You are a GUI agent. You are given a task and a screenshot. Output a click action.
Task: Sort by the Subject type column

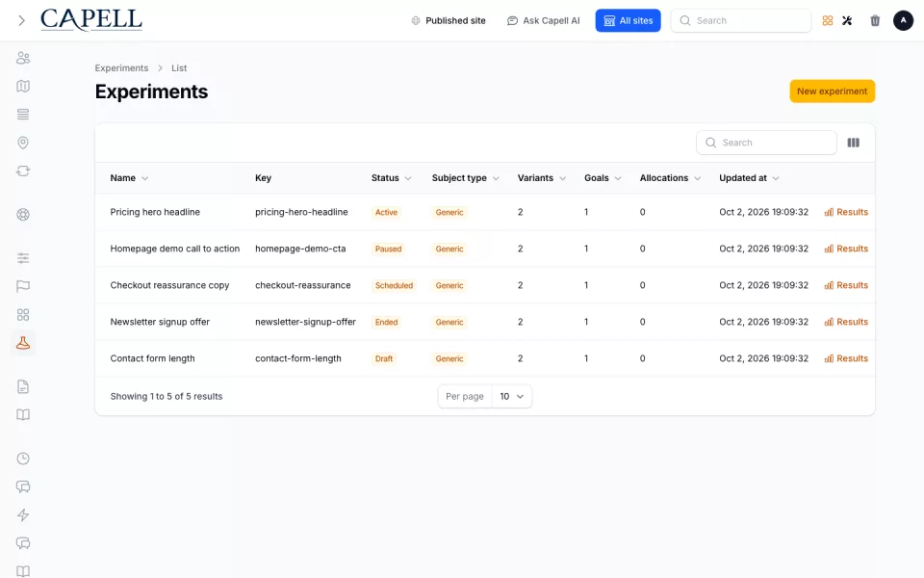pyautogui.click(x=466, y=178)
